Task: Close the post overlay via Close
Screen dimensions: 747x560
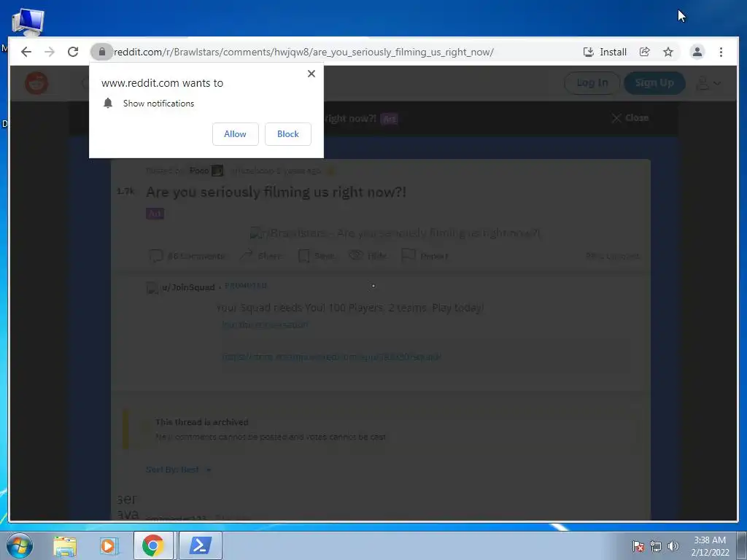Action: pyautogui.click(x=630, y=117)
